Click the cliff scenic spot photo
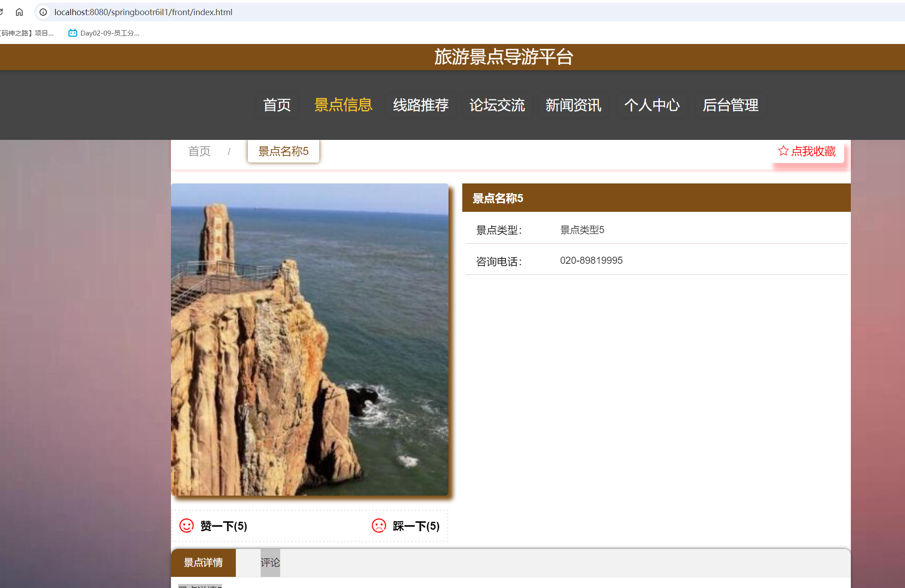The width and height of the screenshot is (905, 588). [x=310, y=340]
